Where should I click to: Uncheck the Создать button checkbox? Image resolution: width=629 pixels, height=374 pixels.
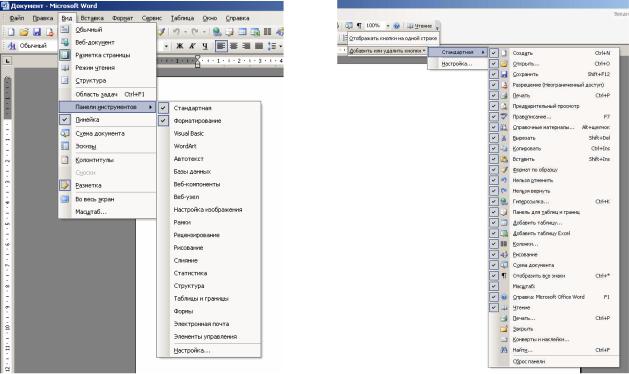[x=494, y=53]
